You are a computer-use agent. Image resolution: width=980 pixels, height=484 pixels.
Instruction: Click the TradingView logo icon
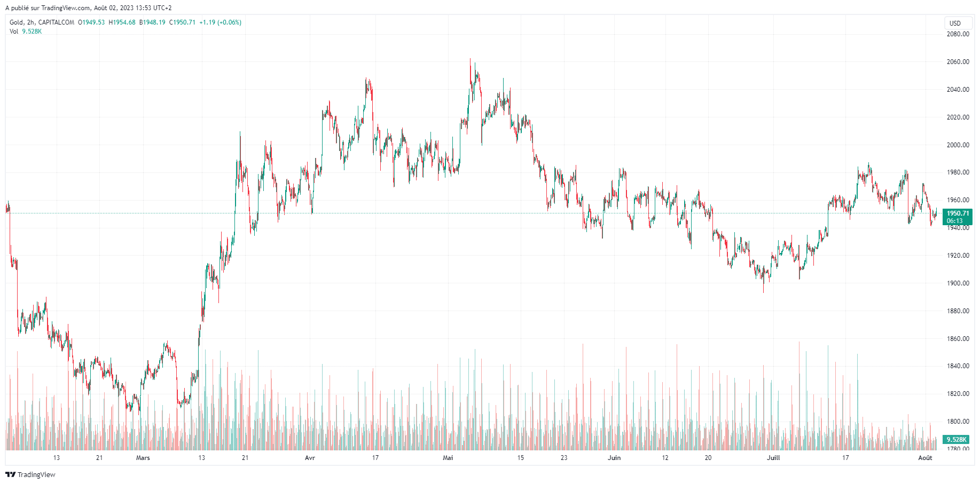click(10, 474)
